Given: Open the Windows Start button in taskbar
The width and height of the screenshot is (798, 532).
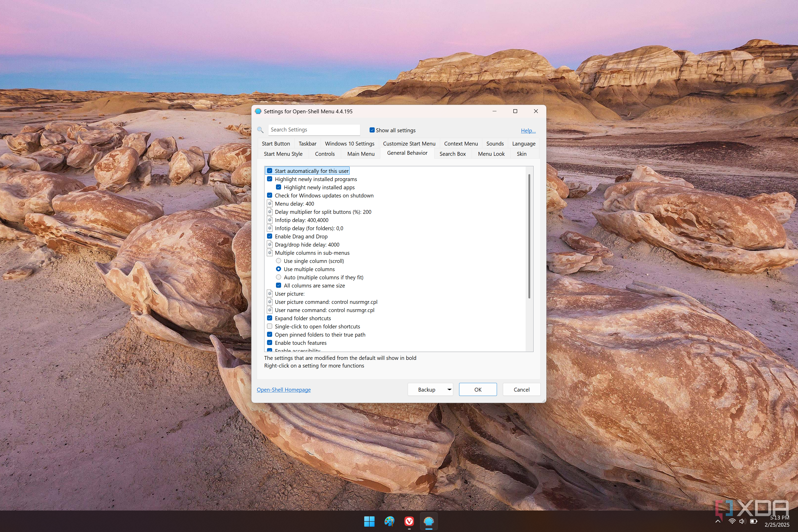Looking at the screenshot, I should (x=369, y=521).
